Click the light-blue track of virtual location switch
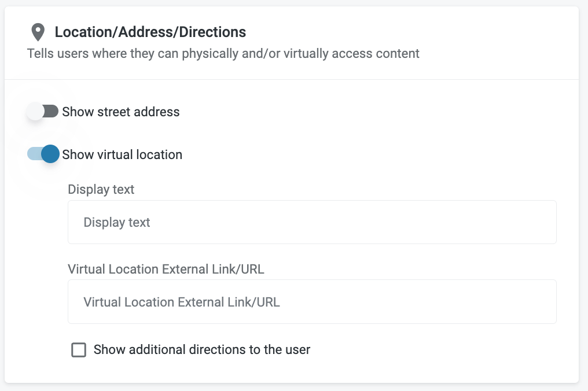 click(33, 154)
